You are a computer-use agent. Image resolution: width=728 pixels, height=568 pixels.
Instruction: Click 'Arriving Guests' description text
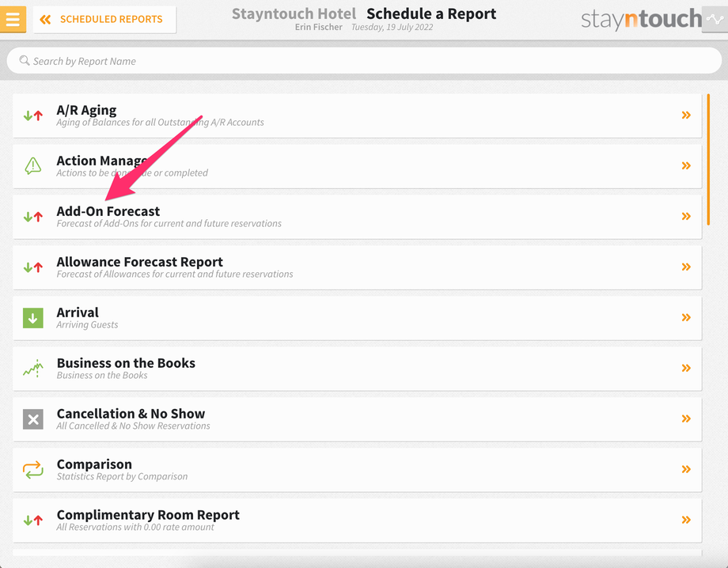coord(87,325)
